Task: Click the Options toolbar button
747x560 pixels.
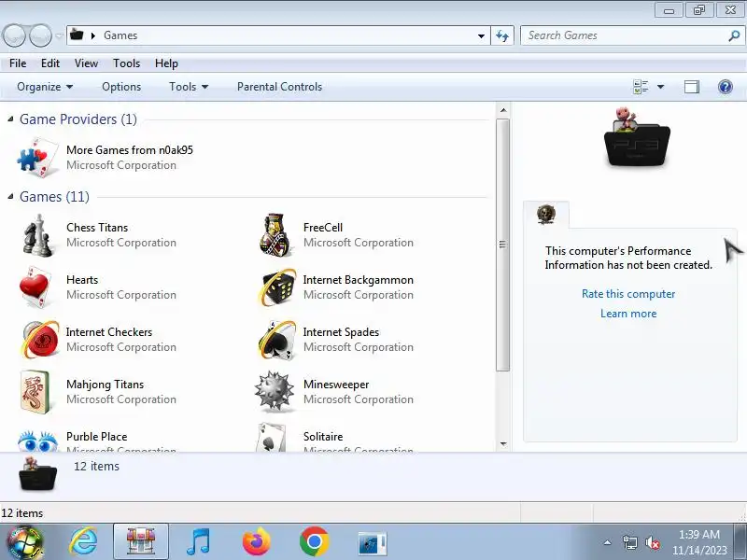Action: 121,87
